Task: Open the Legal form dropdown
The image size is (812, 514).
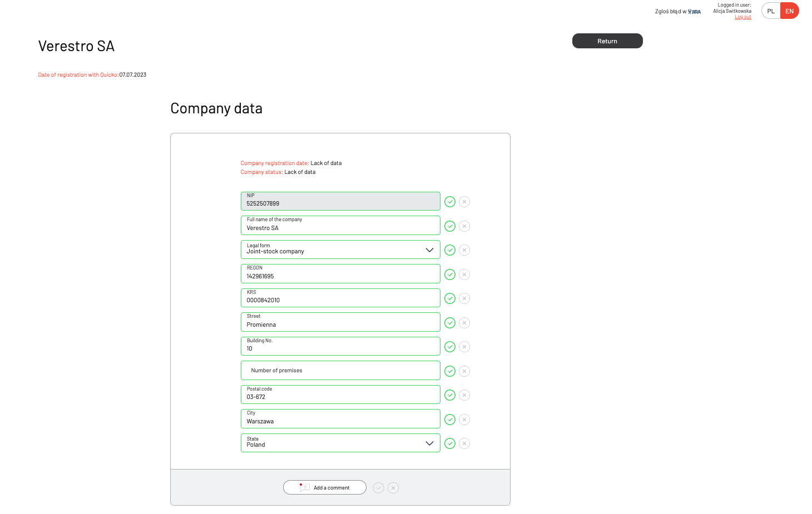Action: coord(340,249)
